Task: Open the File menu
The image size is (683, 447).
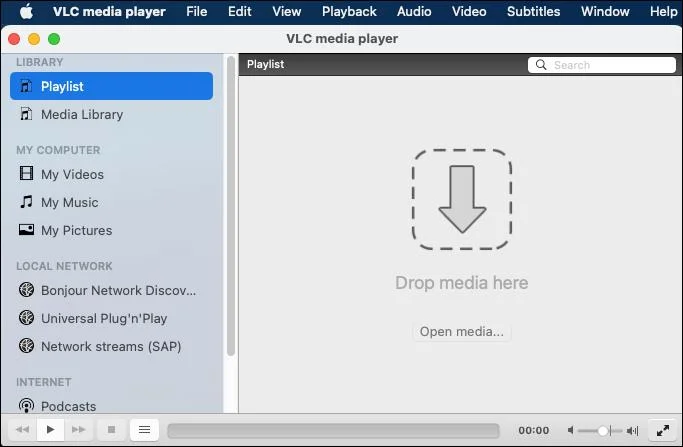Action: pyautogui.click(x=196, y=11)
